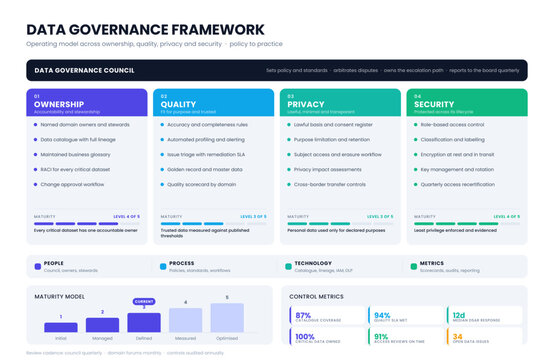Click 'Quality scorecard by domain' bullet
This screenshot has height=360, width=554.
point(201,184)
